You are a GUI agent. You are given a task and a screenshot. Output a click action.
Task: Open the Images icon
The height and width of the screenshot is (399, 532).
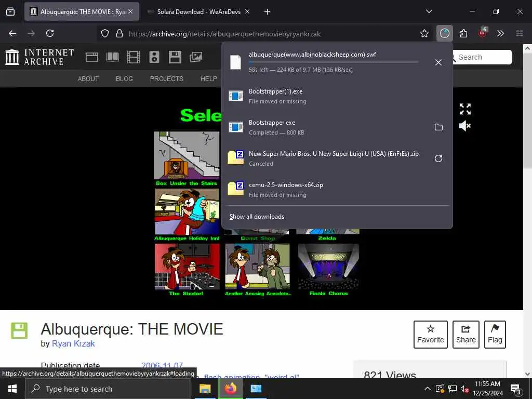pyautogui.click(x=196, y=57)
